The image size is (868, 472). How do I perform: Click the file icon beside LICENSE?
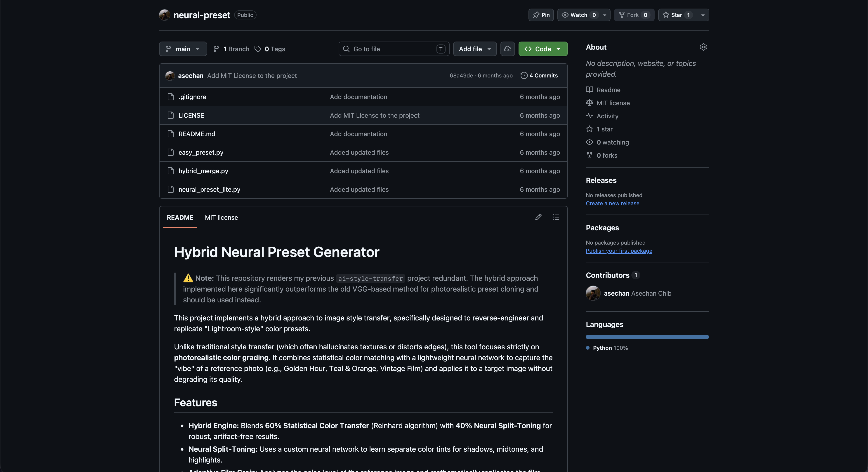170,115
